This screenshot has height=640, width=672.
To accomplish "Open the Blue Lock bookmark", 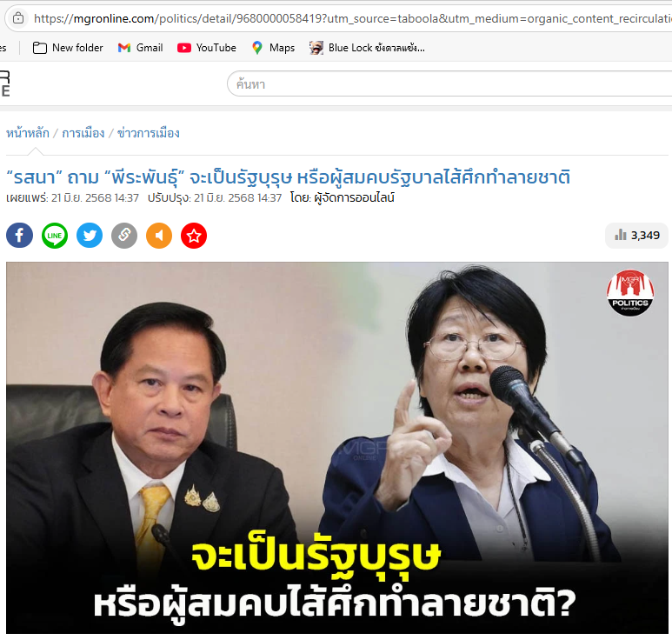I will (367, 48).
